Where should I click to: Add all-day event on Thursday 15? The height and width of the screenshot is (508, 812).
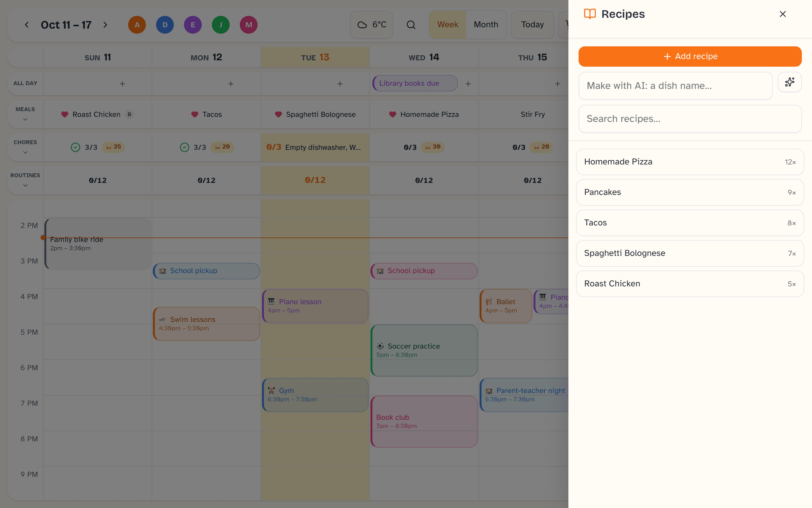click(x=557, y=84)
